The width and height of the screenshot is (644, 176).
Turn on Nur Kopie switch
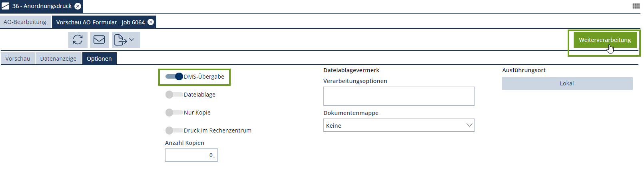coord(173,113)
